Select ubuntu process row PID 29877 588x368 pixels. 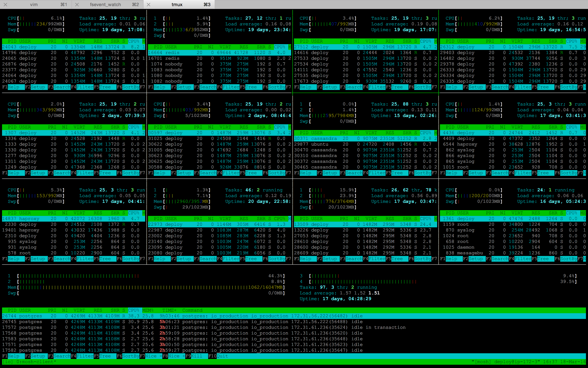[x=366, y=144]
